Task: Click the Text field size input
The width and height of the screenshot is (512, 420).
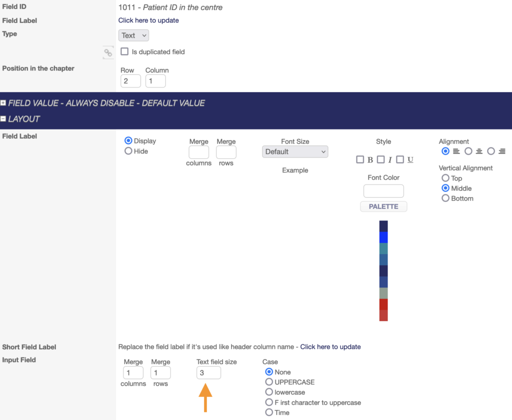Action: pos(208,372)
